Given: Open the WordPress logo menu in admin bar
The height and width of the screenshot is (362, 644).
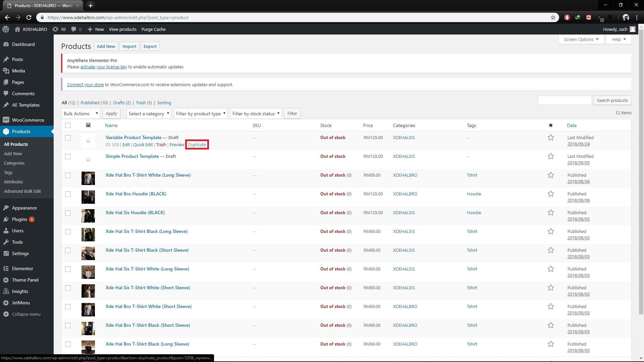Looking at the screenshot, I should (6, 29).
